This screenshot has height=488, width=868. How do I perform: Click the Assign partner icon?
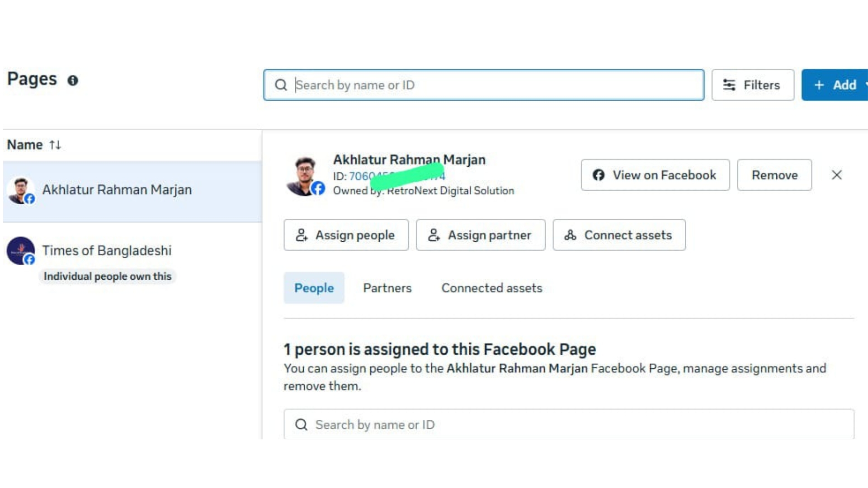[x=434, y=235]
